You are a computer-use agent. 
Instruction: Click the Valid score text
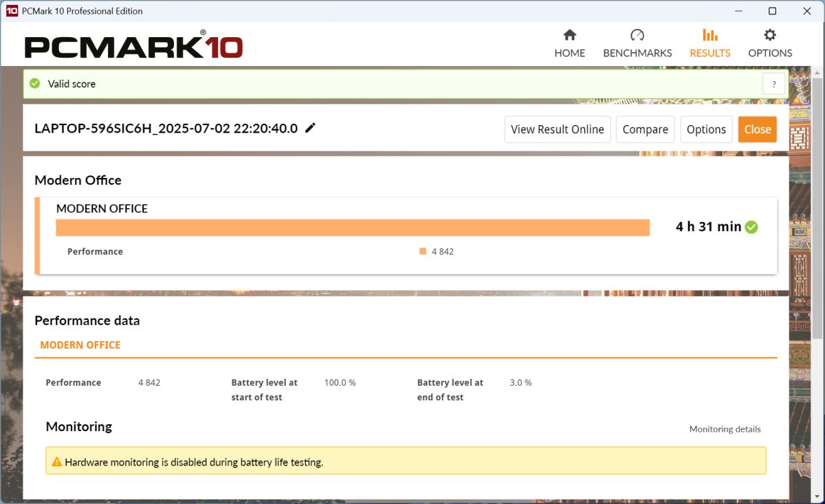coord(71,84)
